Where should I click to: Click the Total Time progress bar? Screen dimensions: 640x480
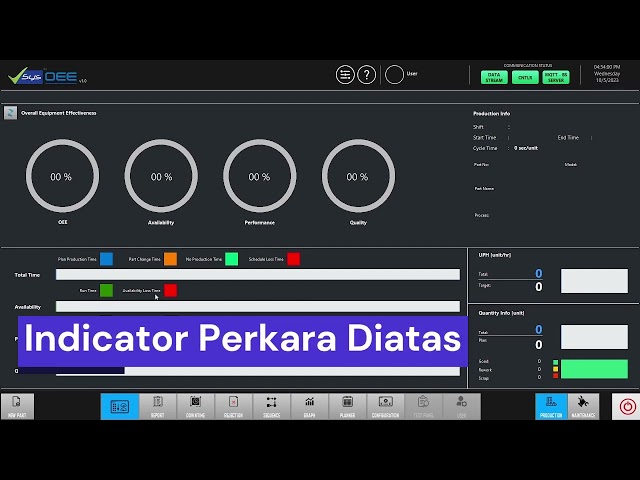tap(258, 274)
